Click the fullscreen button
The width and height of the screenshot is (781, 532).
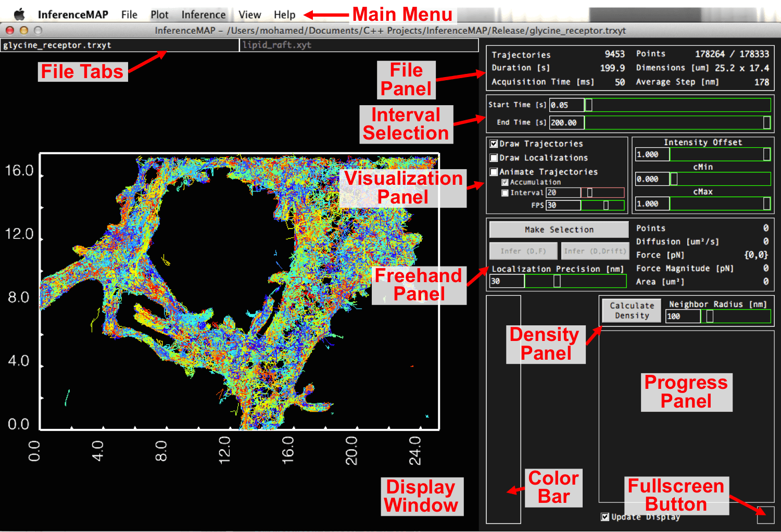(x=765, y=515)
